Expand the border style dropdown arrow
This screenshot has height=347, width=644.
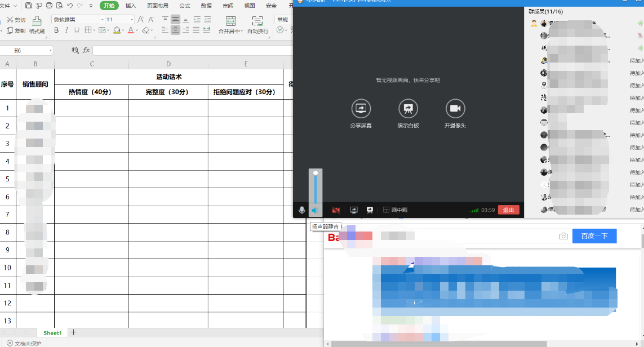[94, 30]
